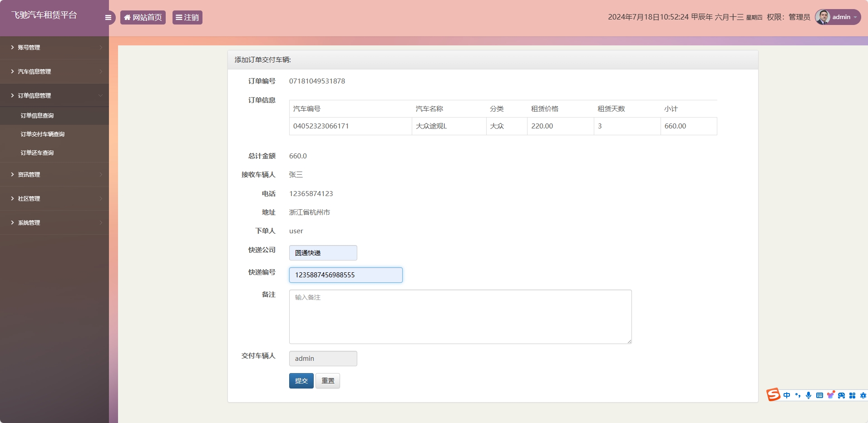
Task: Toggle Chinese/English input with 中 icon
Action: [787, 395]
